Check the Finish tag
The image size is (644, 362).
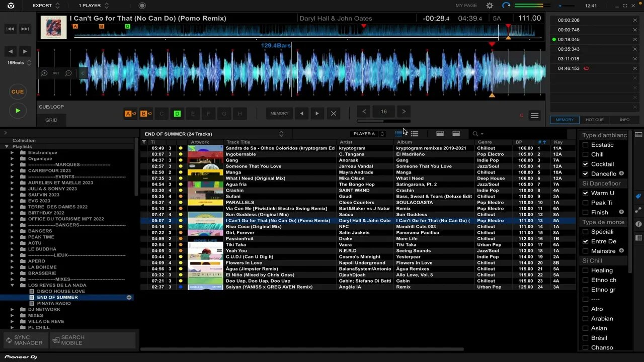(585, 212)
